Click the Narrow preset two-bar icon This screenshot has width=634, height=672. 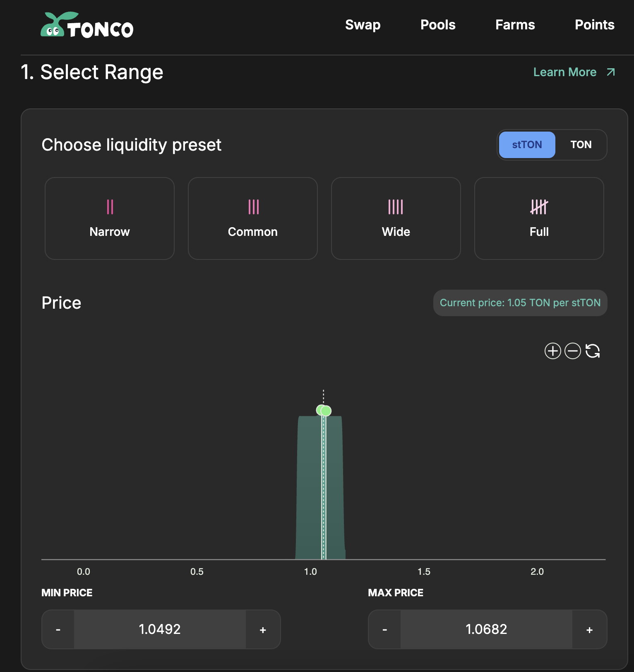pyautogui.click(x=110, y=207)
